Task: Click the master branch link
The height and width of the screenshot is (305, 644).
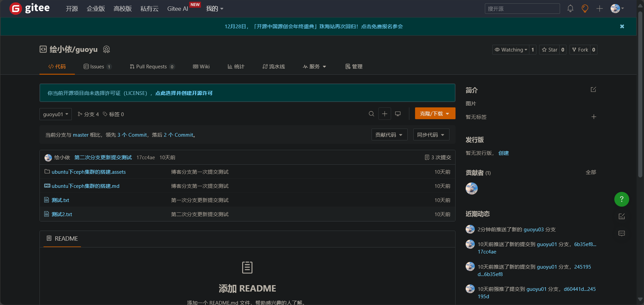Action: (81, 135)
